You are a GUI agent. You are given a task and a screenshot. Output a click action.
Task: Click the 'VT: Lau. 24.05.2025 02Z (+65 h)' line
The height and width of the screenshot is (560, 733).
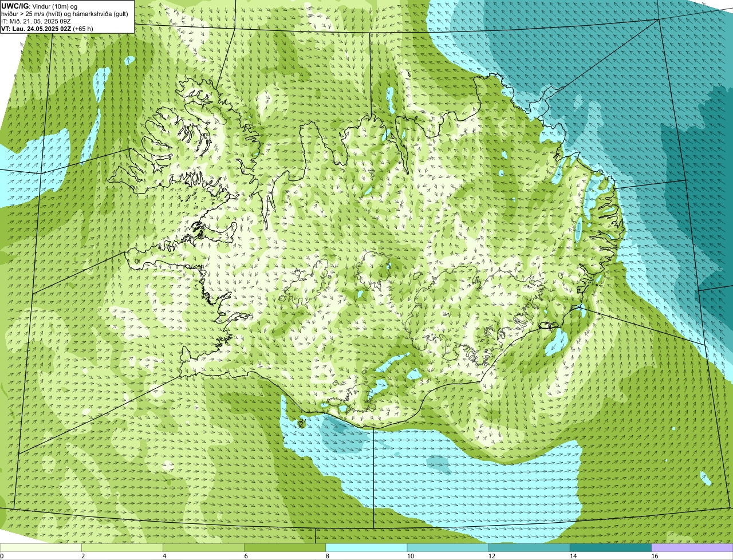47,28
